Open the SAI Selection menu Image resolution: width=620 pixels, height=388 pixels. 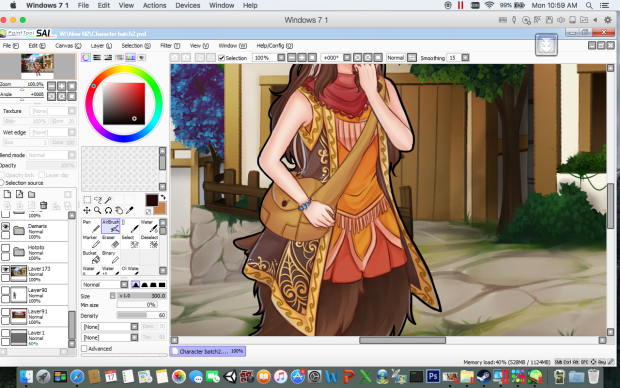pos(136,45)
